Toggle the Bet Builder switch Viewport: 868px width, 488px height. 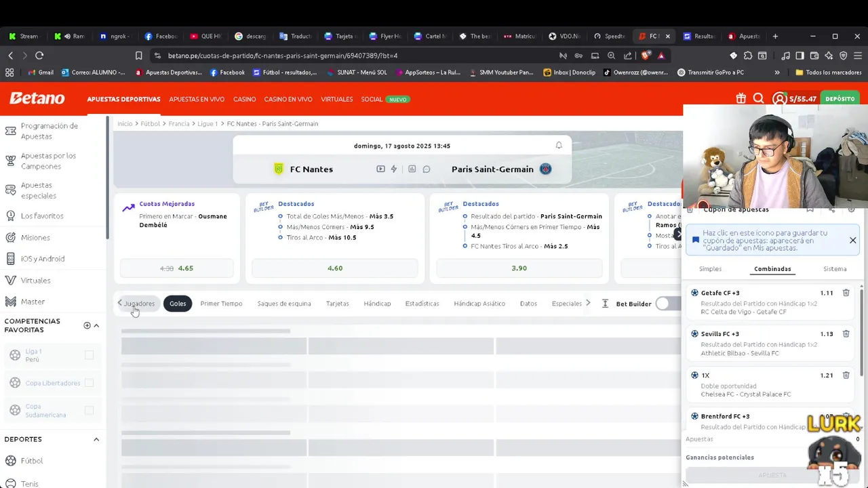point(669,304)
